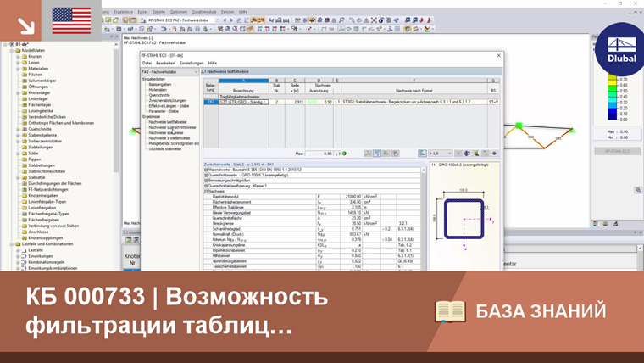This screenshot has width=644, height=363.
Task: Click the red X toolbar icon
Action: [x=374, y=20]
